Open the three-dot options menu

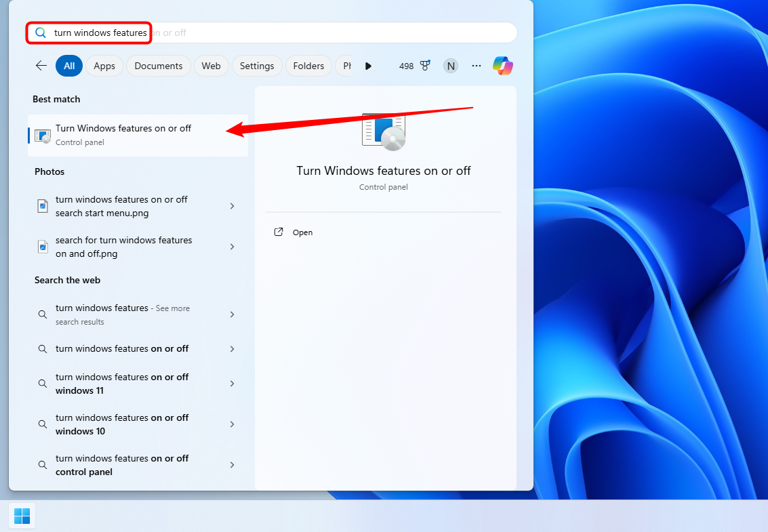(x=476, y=66)
